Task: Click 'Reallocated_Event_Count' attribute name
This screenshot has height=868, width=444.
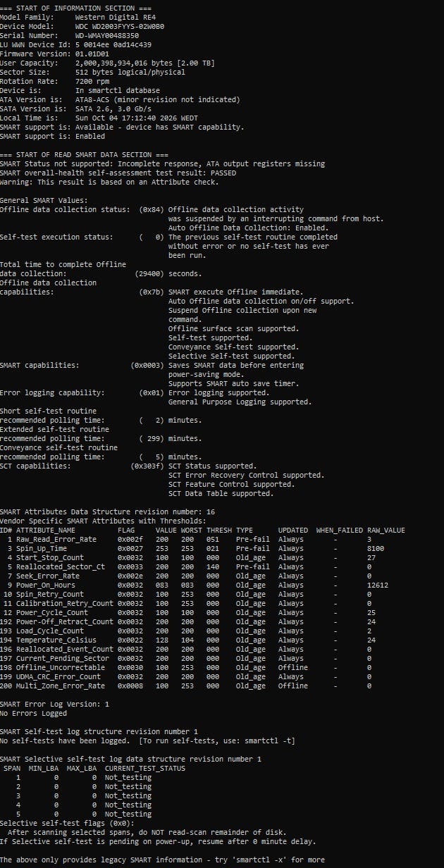Action: point(65,649)
